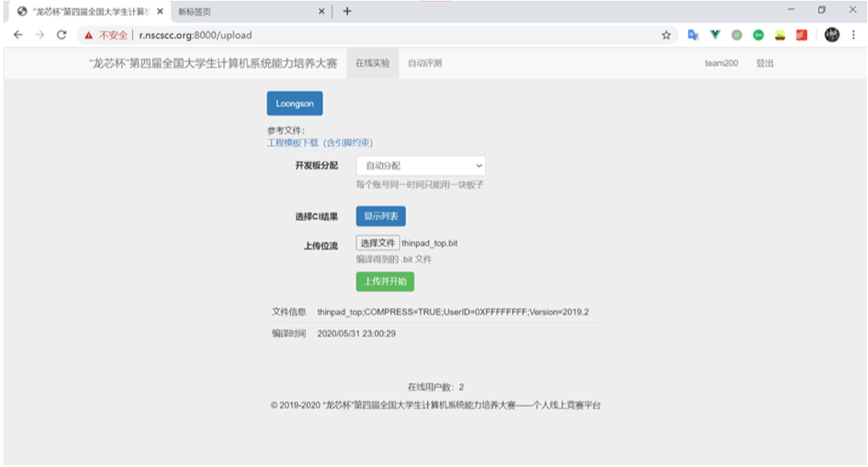The width and height of the screenshot is (868, 467).
Task: Click the 显示列表 button
Action: (380, 216)
